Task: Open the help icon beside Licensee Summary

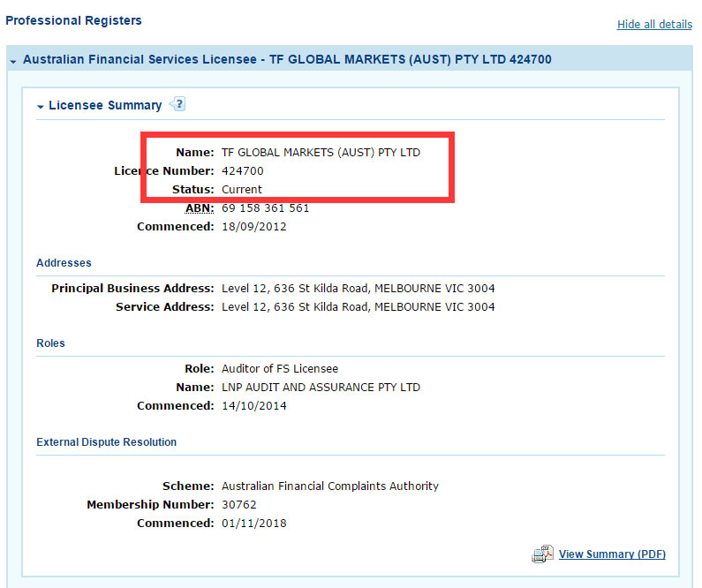Action: (177, 104)
